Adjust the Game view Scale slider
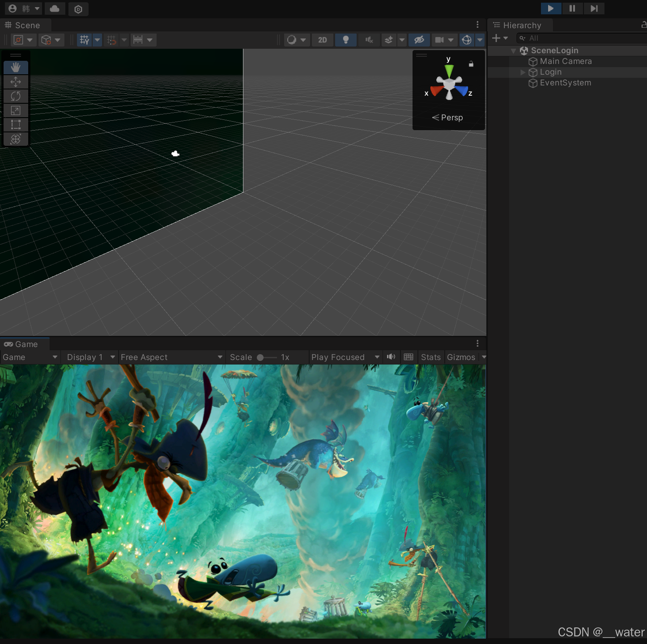The width and height of the screenshot is (647, 644). click(x=267, y=357)
